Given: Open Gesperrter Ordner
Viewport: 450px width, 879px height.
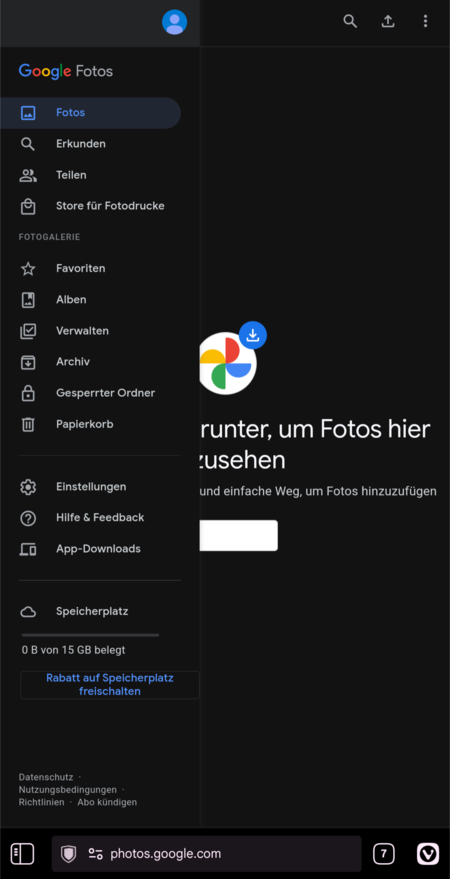Looking at the screenshot, I should tap(90, 394).
